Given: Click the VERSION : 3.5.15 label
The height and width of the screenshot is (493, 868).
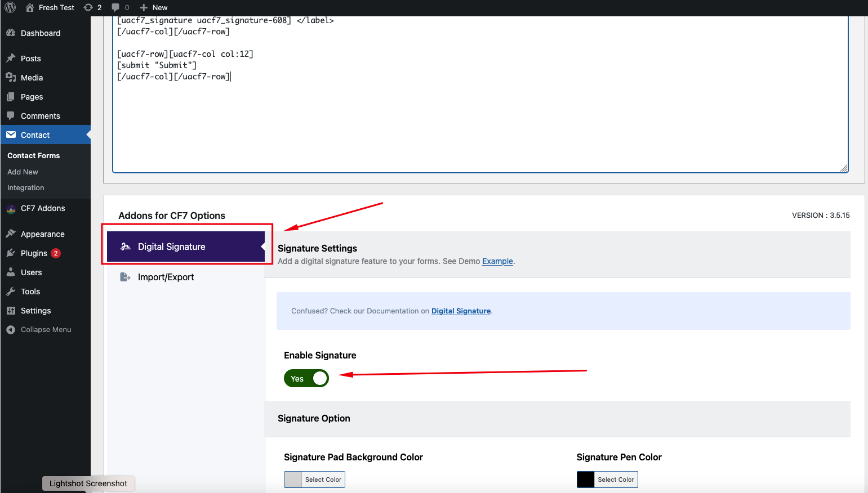Looking at the screenshot, I should click(x=821, y=215).
